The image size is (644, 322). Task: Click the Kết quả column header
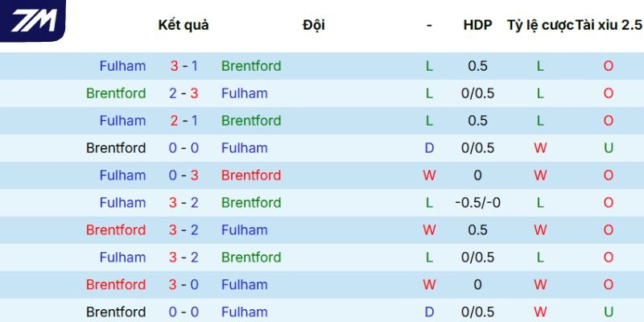(184, 25)
